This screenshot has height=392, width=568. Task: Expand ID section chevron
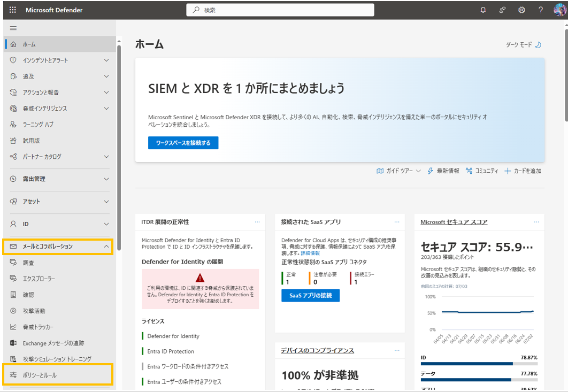click(x=106, y=224)
